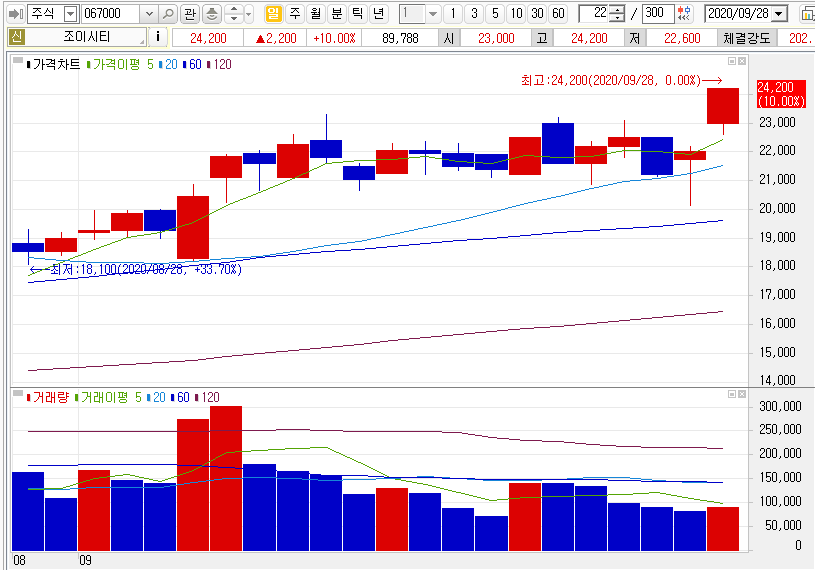Click the 체결강도 label
The height and width of the screenshot is (570, 815).
click(747, 38)
